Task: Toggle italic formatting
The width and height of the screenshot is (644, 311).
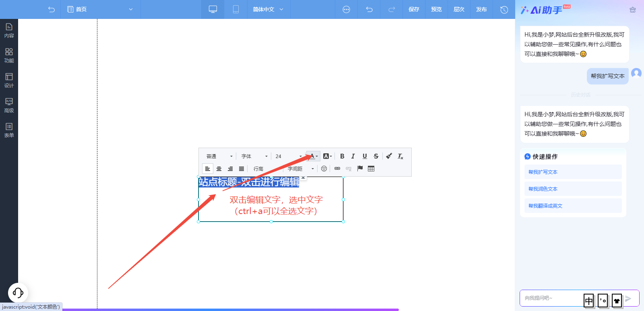Action: tap(353, 156)
